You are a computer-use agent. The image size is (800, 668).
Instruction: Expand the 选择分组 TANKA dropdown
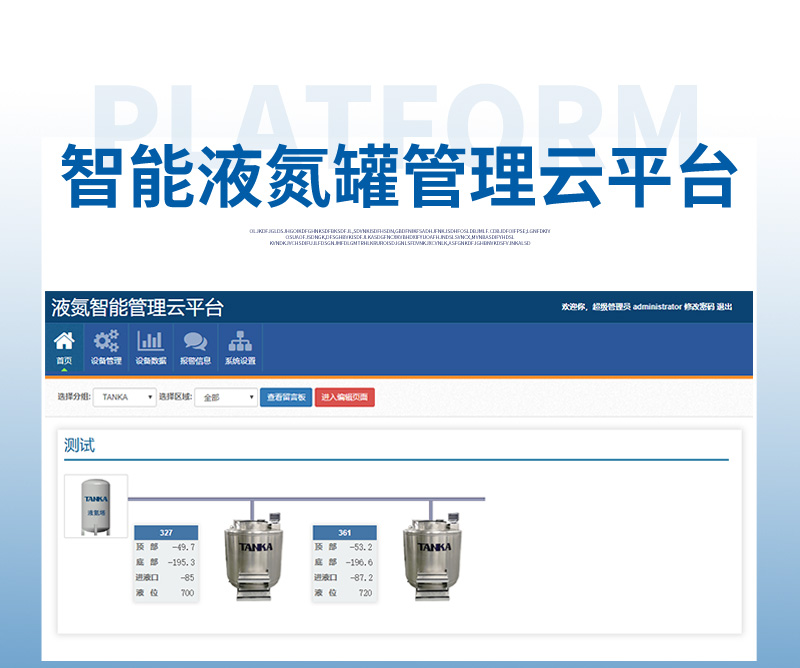click(124, 397)
